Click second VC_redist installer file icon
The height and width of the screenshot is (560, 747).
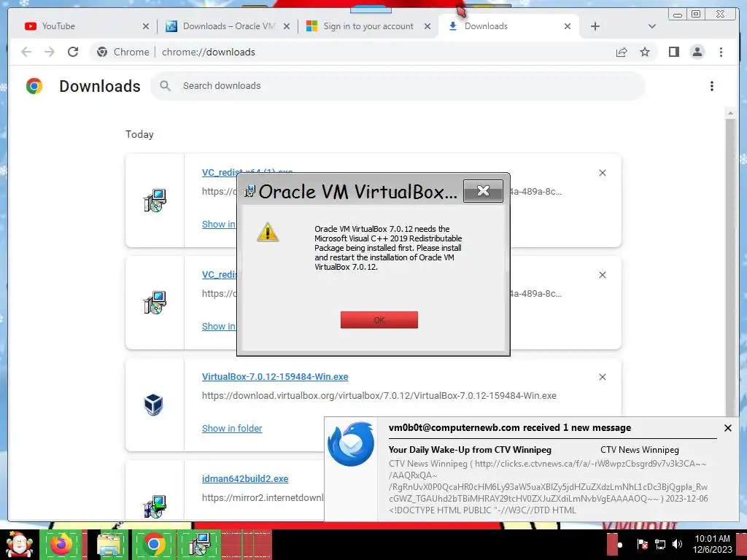[x=155, y=303]
